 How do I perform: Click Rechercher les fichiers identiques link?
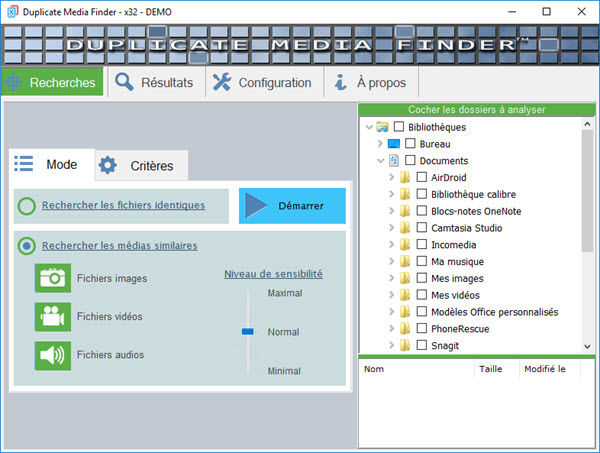point(124,205)
